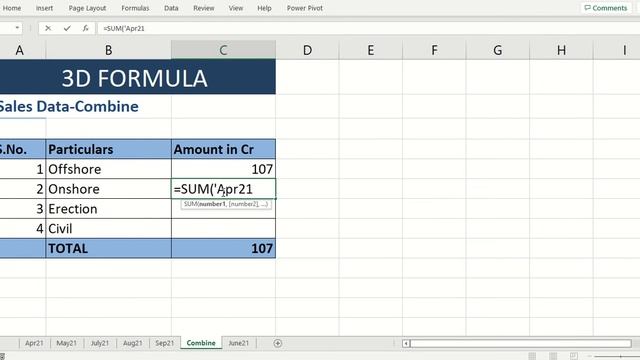Open the Comments pane
The image size is (640, 360).
click(606, 8)
